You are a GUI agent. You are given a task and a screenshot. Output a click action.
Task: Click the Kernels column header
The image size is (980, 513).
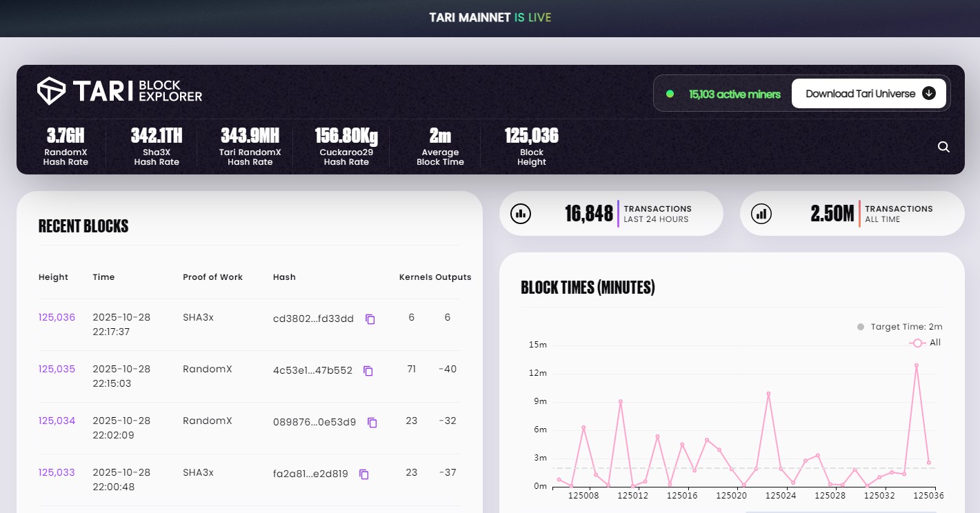click(416, 277)
